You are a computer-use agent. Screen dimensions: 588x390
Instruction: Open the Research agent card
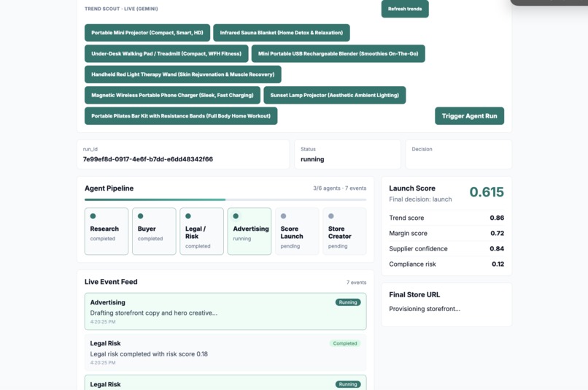click(107, 232)
